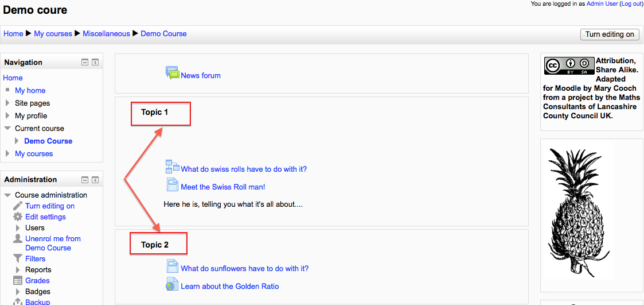Viewport: 644px width, 305px height.
Task: Click the funnel icon beside Filters
Action: pos(18,258)
